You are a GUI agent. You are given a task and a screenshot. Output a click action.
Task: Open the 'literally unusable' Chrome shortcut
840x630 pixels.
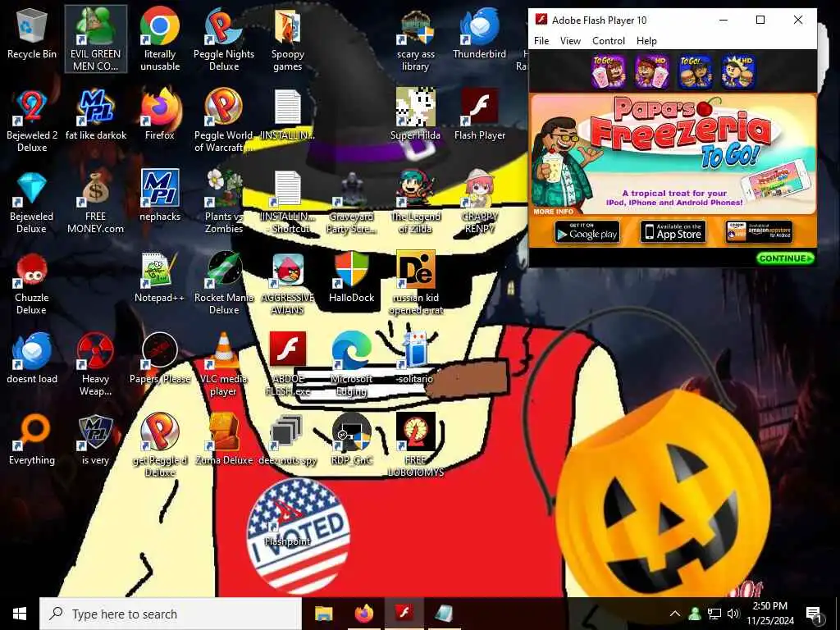click(160, 39)
